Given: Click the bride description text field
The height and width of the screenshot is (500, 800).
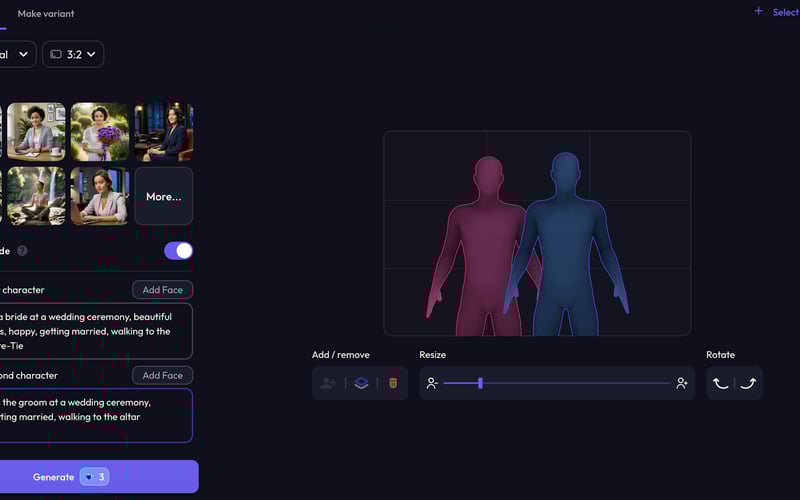Looking at the screenshot, I should pos(95,331).
